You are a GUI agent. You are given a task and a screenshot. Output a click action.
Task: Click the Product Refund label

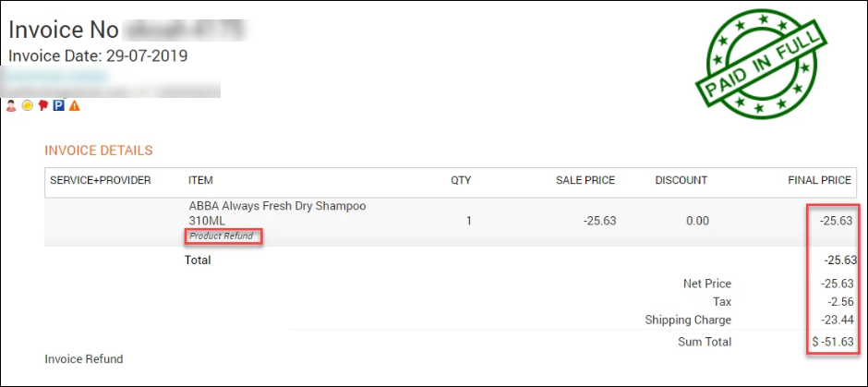point(222,236)
